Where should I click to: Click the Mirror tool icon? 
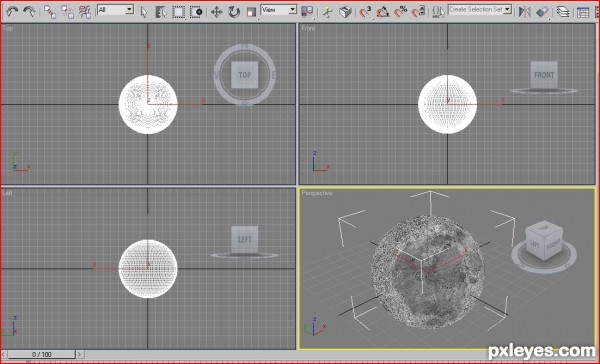[x=525, y=12]
